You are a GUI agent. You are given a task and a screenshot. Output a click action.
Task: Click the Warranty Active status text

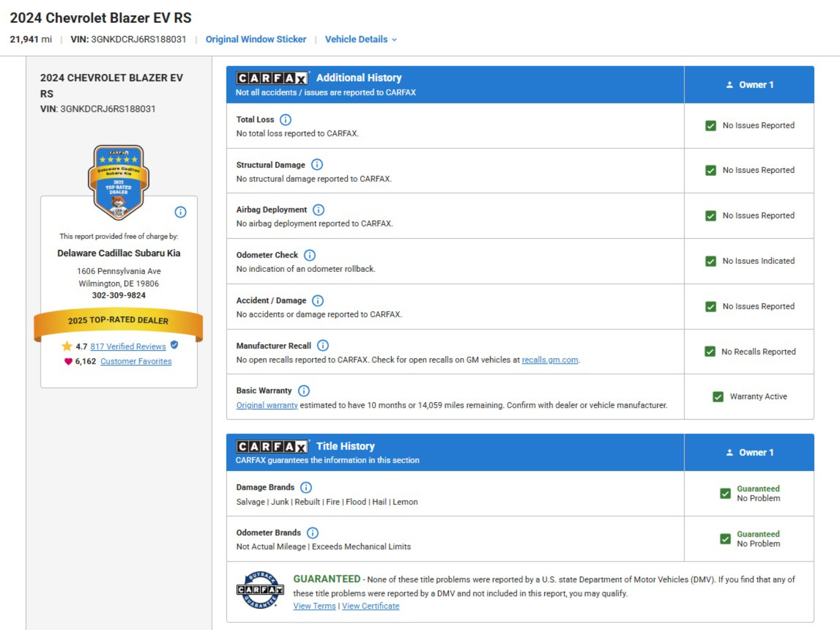(758, 397)
